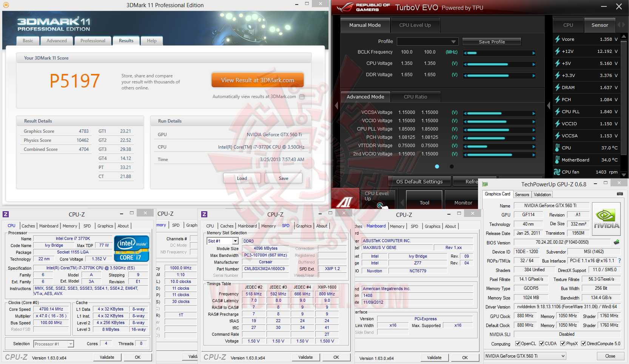
Task: Open the Processor #1 selection dropdown
Action: pyautogui.click(x=53, y=344)
